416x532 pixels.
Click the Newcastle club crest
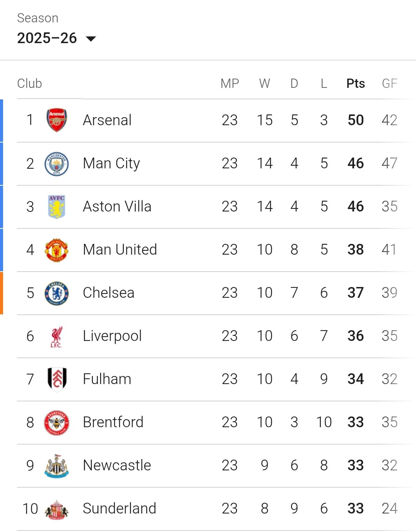[x=57, y=466]
